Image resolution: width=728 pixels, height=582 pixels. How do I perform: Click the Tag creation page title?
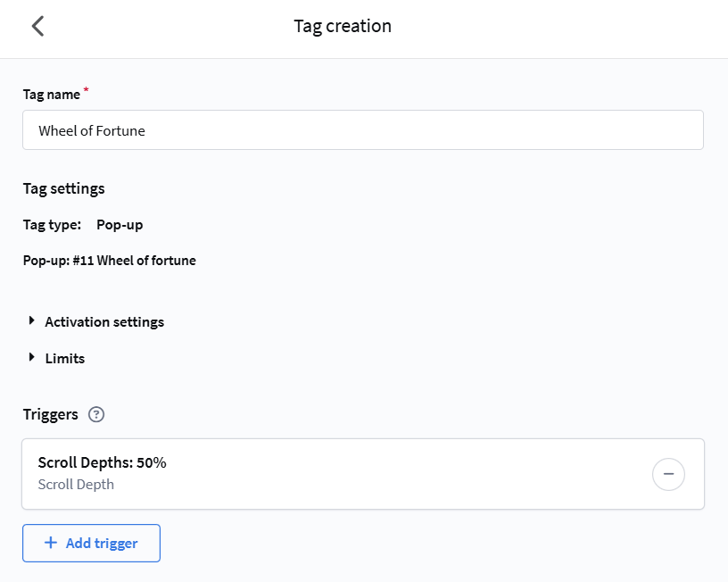coord(343,26)
